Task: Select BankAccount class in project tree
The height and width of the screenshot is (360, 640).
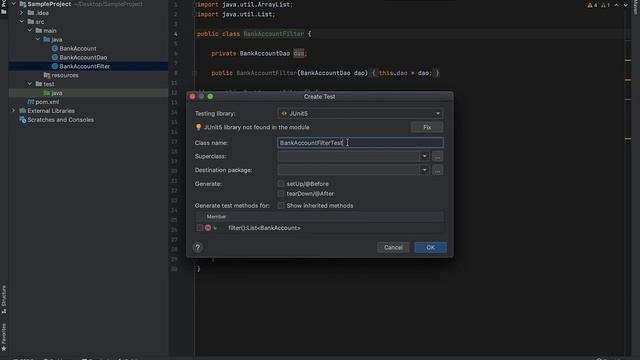Action: tap(78, 49)
